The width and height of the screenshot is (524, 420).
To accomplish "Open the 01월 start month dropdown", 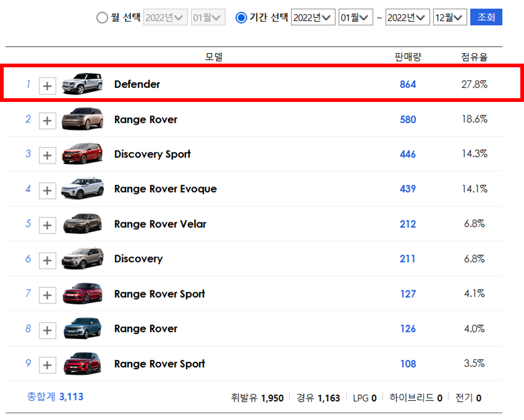I will [x=355, y=17].
